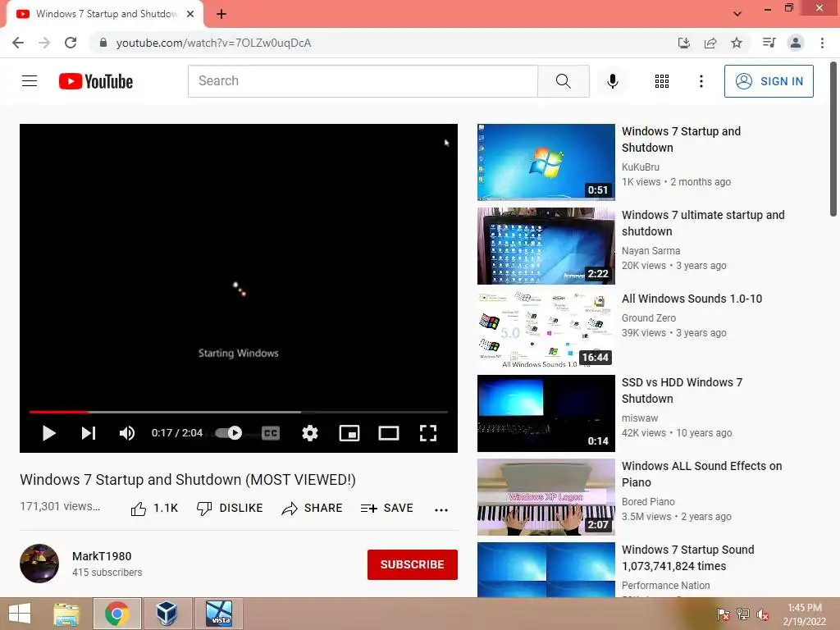Click the SIGN IN button
This screenshot has height=630, width=840.
tap(769, 81)
